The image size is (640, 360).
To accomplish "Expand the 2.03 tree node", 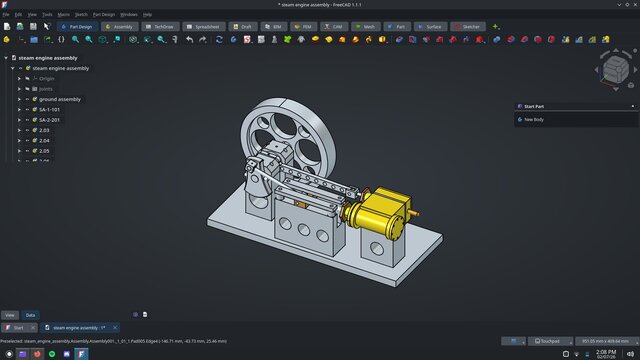I will point(19,130).
